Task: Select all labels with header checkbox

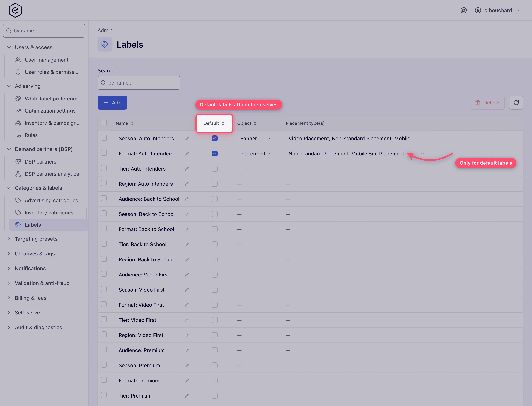Action: coord(104,123)
